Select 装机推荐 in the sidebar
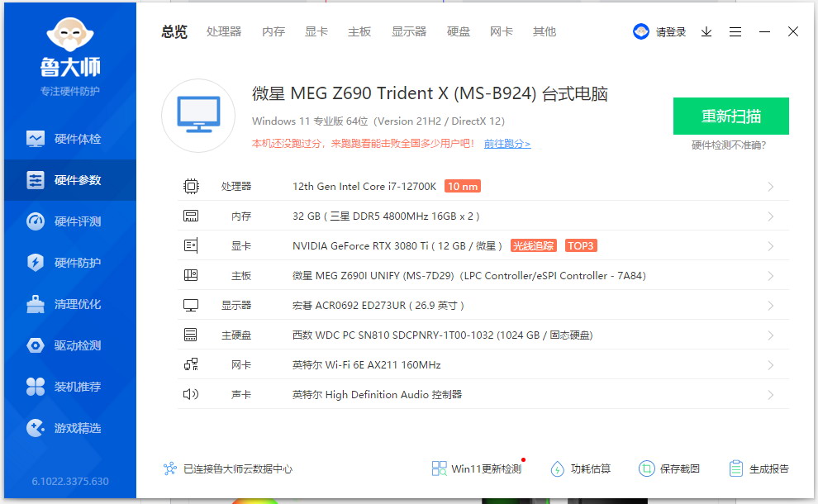The width and height of the screenshot is (818, 504). [x=69, y=387]
